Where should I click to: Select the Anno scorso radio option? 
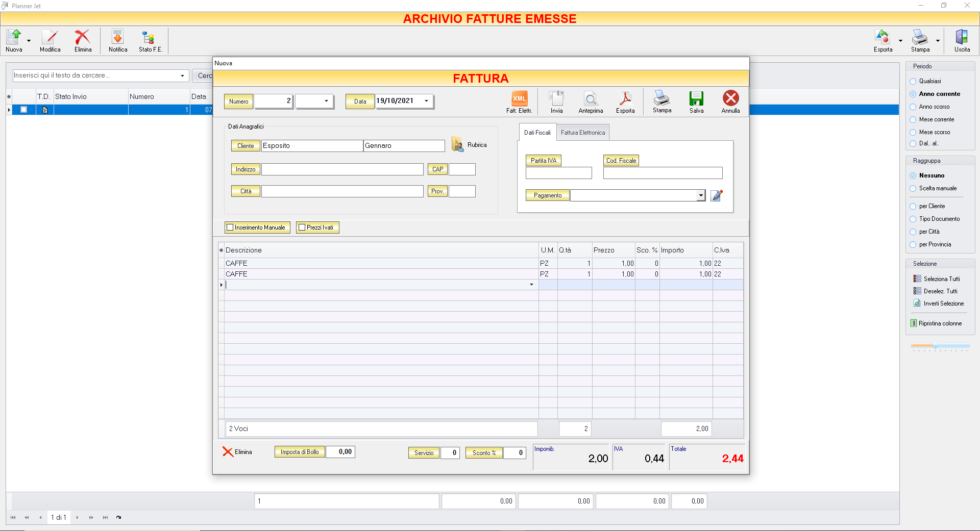(x=913, y=107)
